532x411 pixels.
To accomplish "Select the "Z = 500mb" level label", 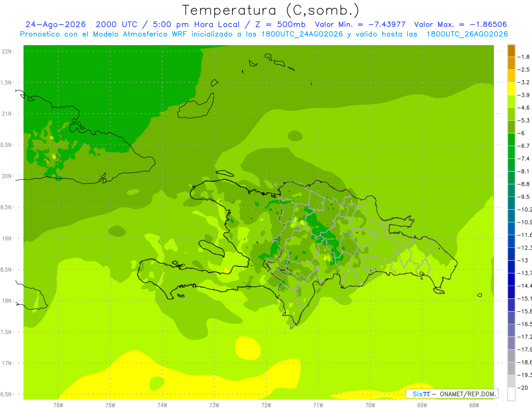I will click(278, 24).
